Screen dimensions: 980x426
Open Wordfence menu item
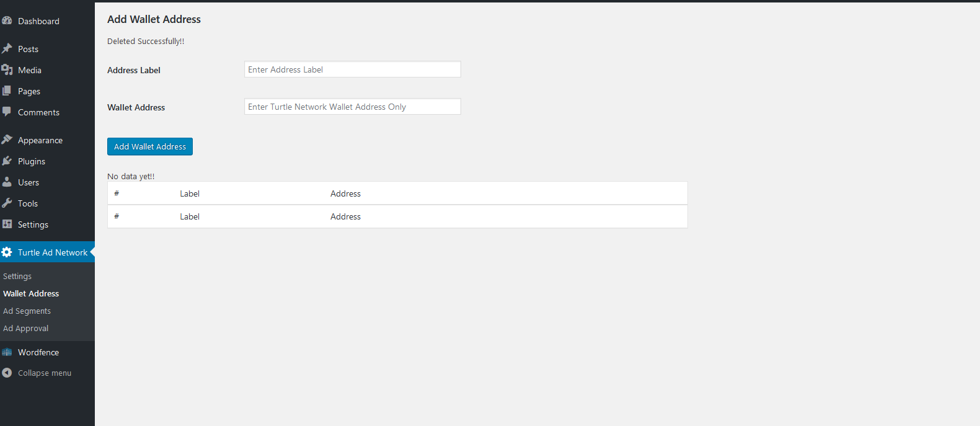click(x=38, y=352)
